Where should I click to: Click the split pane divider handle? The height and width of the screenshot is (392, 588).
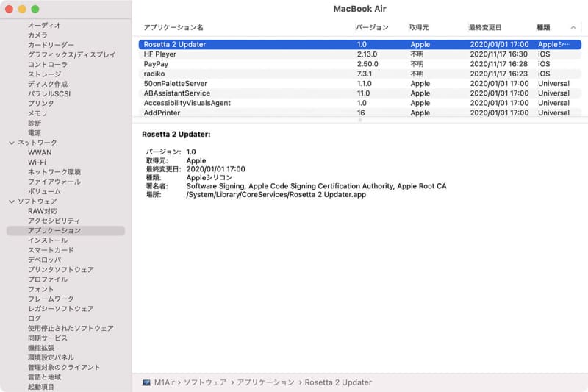[x=360, y=120]
